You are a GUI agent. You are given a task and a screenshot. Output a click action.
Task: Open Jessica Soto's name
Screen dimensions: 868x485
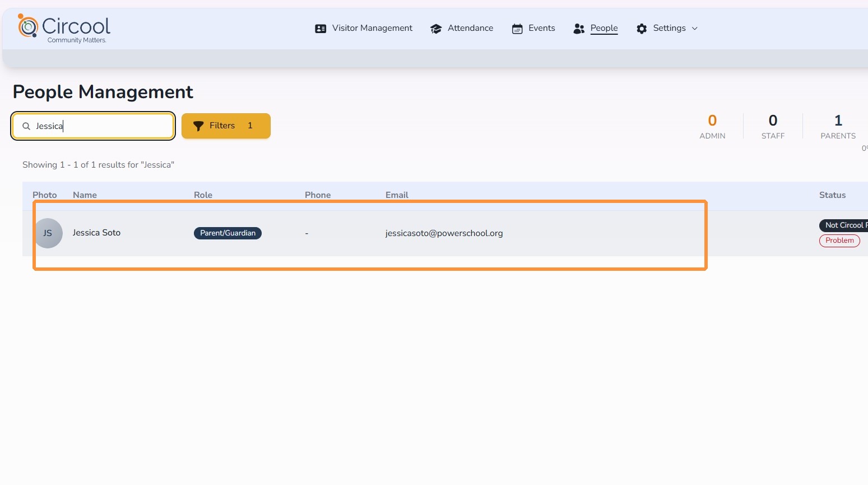coord(96,233)
